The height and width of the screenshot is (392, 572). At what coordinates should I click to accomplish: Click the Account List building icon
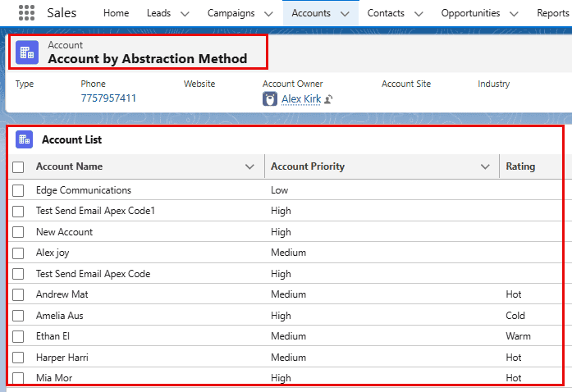[x=24, y=139]
